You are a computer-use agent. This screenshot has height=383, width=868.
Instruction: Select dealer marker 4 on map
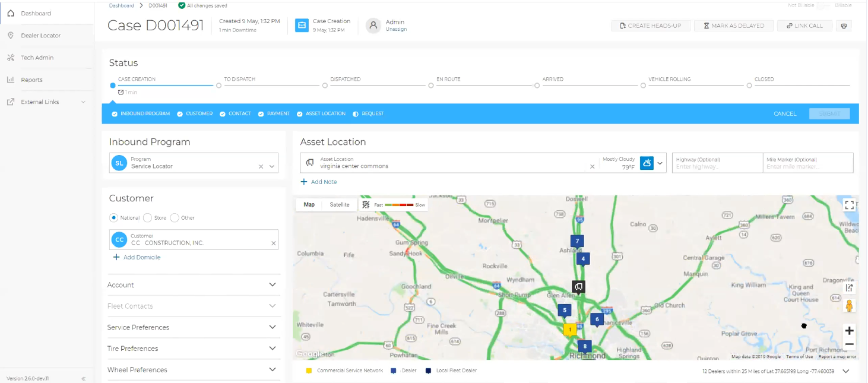(x=583, y=259)
